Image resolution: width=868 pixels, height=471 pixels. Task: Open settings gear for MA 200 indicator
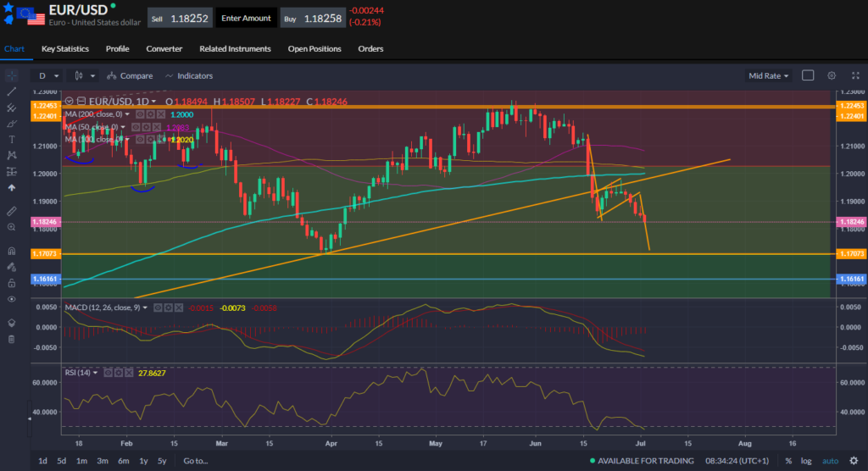pos(150,114)
